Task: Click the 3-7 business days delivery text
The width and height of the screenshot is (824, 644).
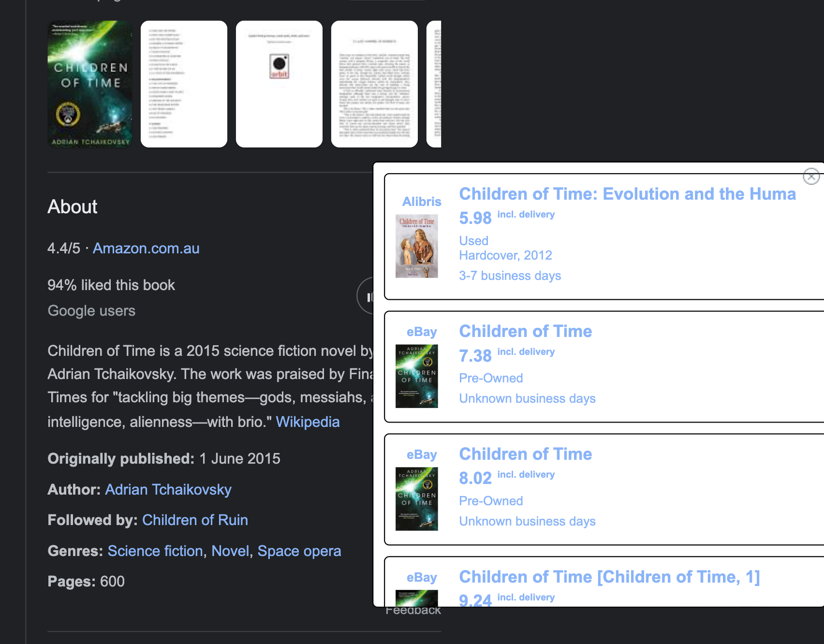Action: pos(510,276)
